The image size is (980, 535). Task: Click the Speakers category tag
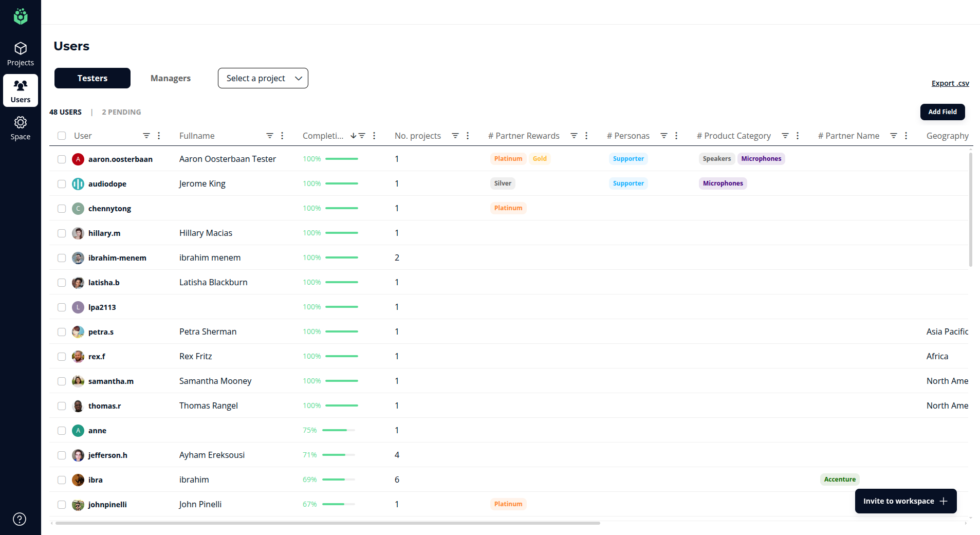coord(716,159)
